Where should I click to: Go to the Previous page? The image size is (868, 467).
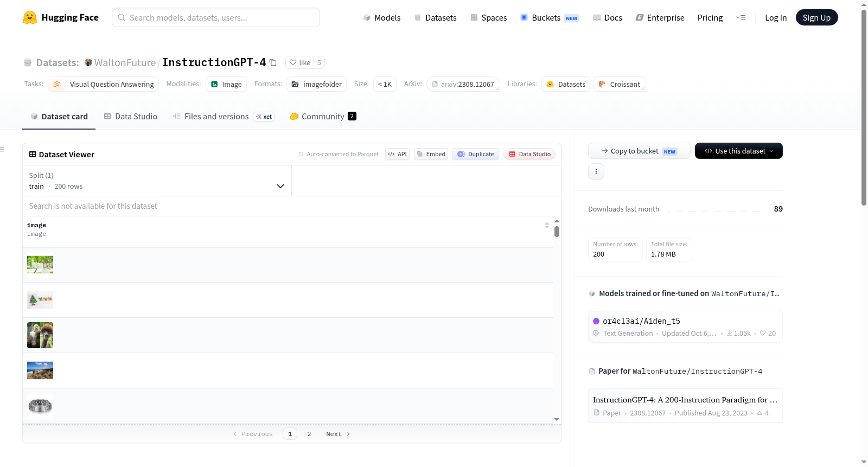253,434
